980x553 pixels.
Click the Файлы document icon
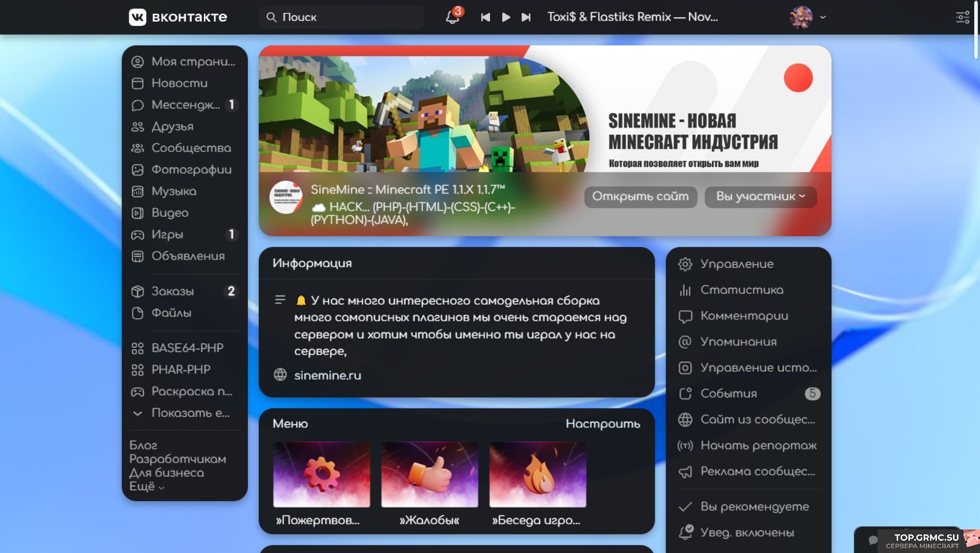click(x=138, y=313)
